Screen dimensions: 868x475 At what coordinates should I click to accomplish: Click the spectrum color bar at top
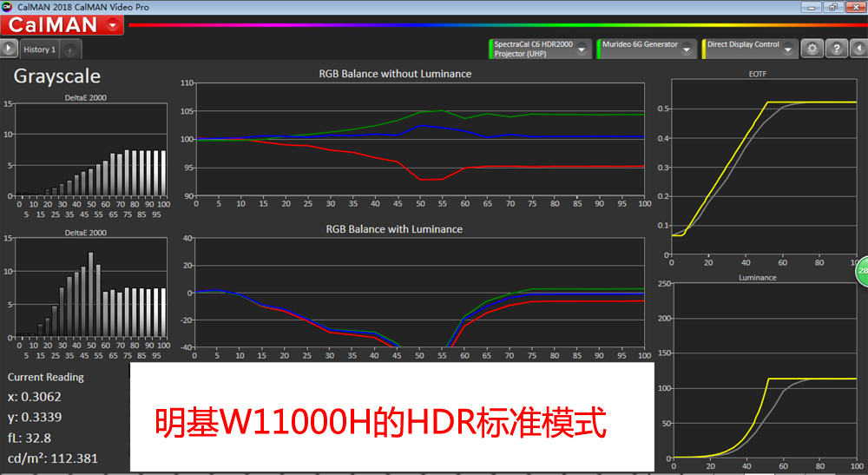(497, 25)
